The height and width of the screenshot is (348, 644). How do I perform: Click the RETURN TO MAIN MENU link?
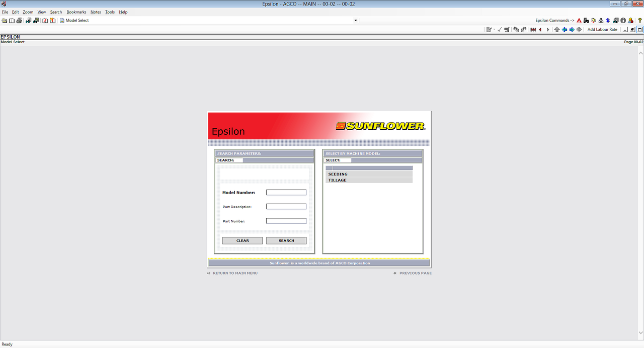[235, 273]
